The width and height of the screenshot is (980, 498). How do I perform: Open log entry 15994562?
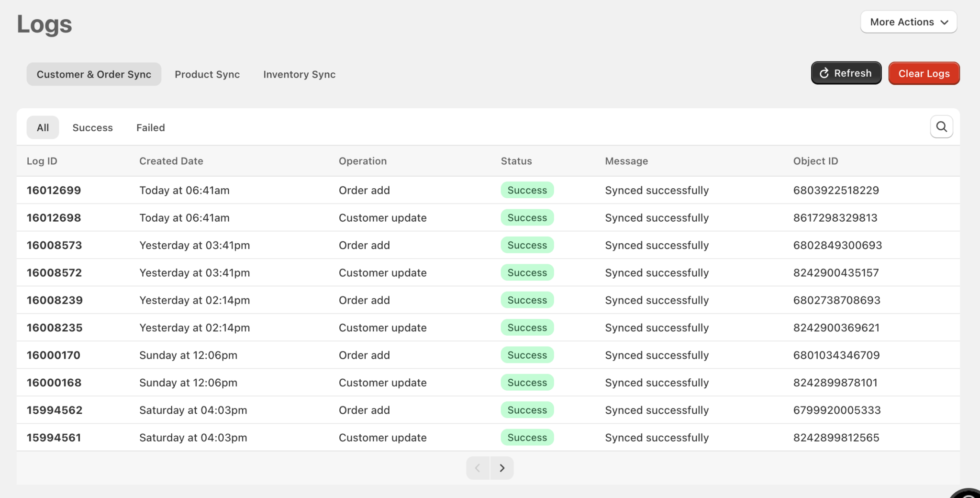tap(55, 410)
